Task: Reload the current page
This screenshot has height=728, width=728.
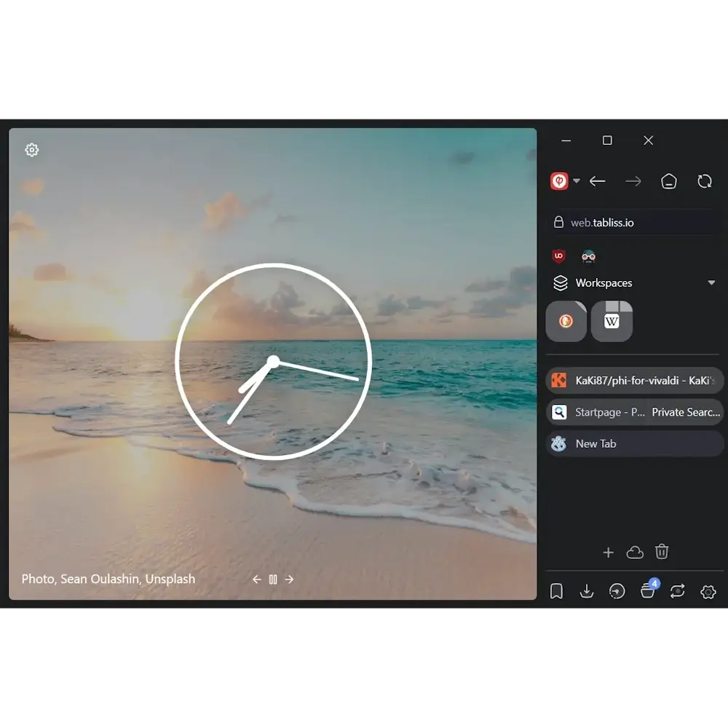Action: [704, 181]
